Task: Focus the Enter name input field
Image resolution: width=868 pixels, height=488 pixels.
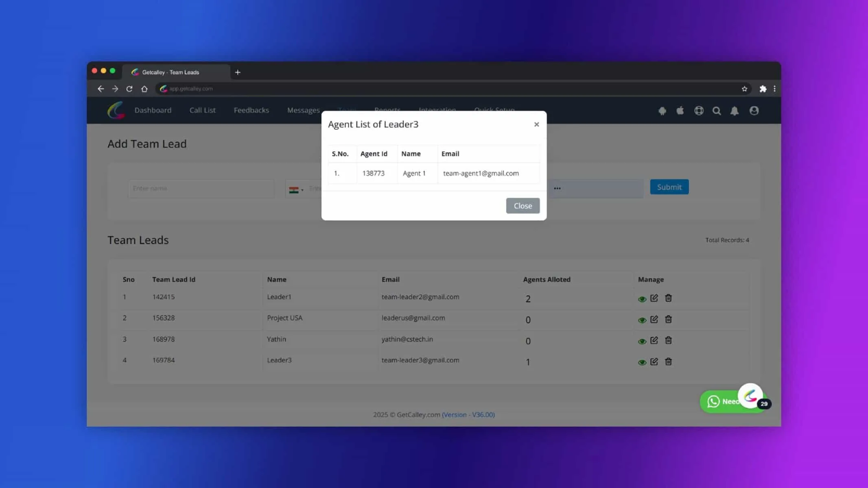Action: coord(201,189)
